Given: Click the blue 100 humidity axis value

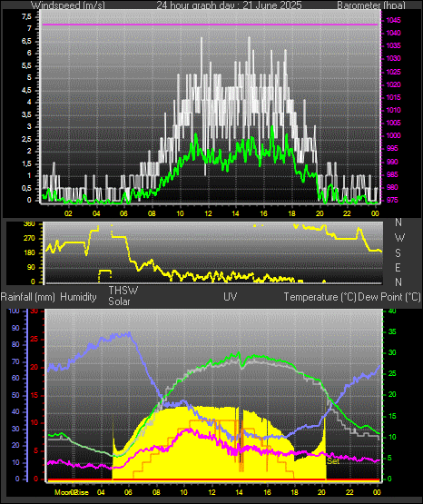Looking at the screenshot, I should [x=15, y=311].
